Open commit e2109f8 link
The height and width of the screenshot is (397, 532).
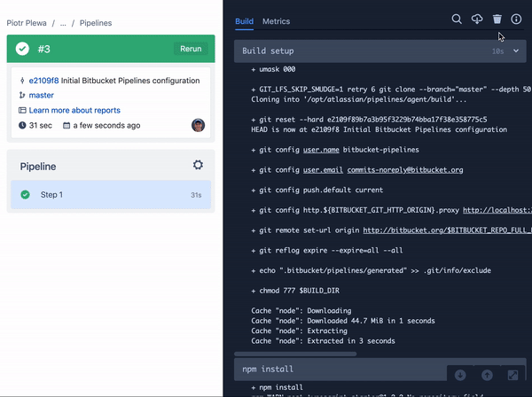[x=45, y=80]
